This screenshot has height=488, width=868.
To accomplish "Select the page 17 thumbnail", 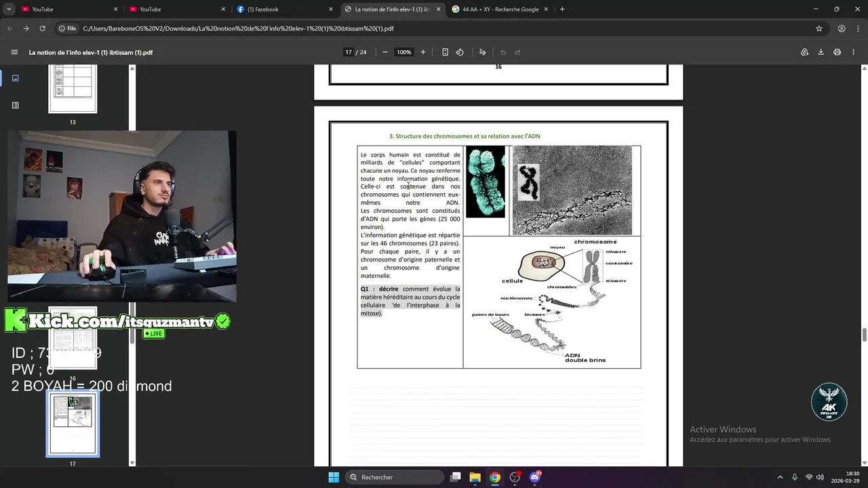I will 73,424.
